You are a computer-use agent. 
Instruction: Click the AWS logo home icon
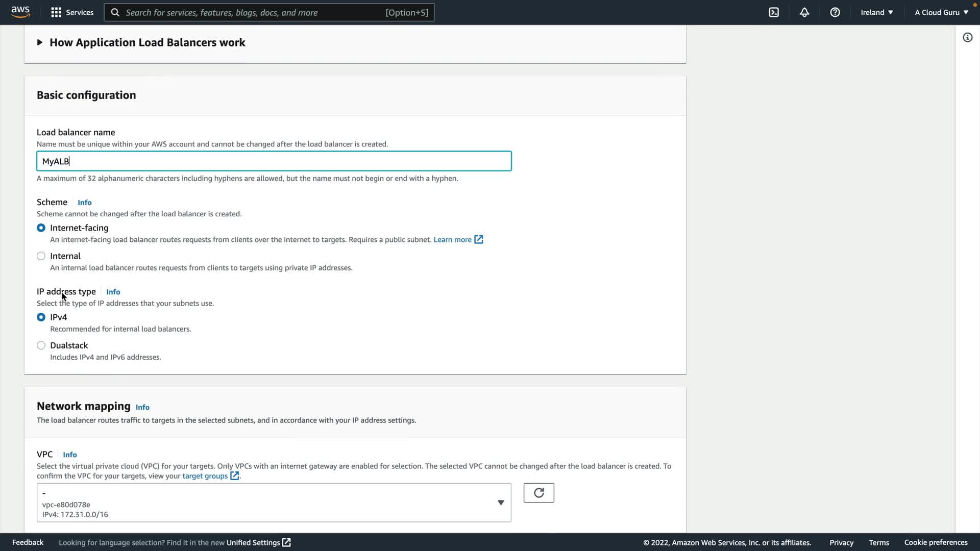pos(20,12)
